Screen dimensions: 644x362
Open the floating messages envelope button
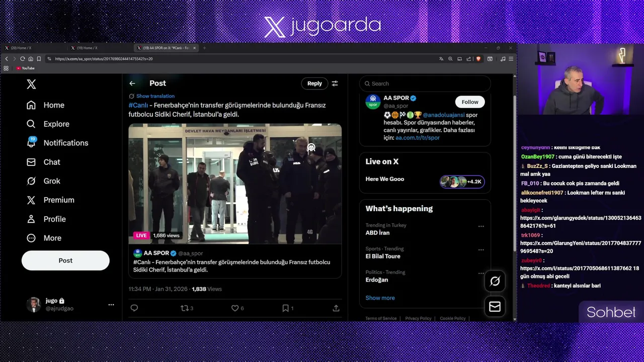495,307
